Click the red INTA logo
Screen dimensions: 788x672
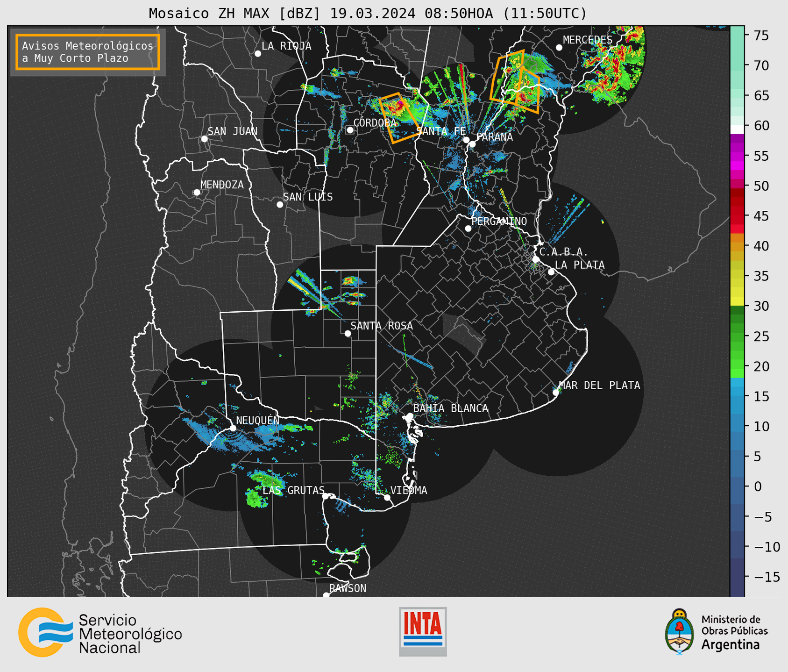[423, 631]
